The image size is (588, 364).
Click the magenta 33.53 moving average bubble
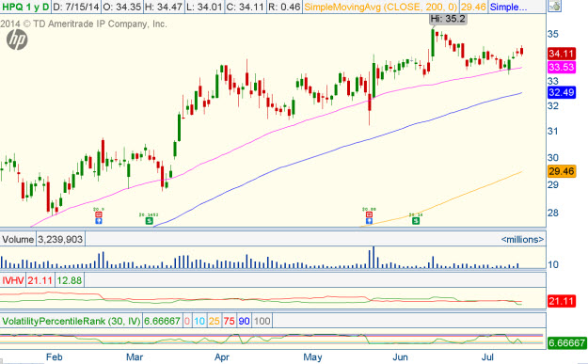[x=562, y=67]
